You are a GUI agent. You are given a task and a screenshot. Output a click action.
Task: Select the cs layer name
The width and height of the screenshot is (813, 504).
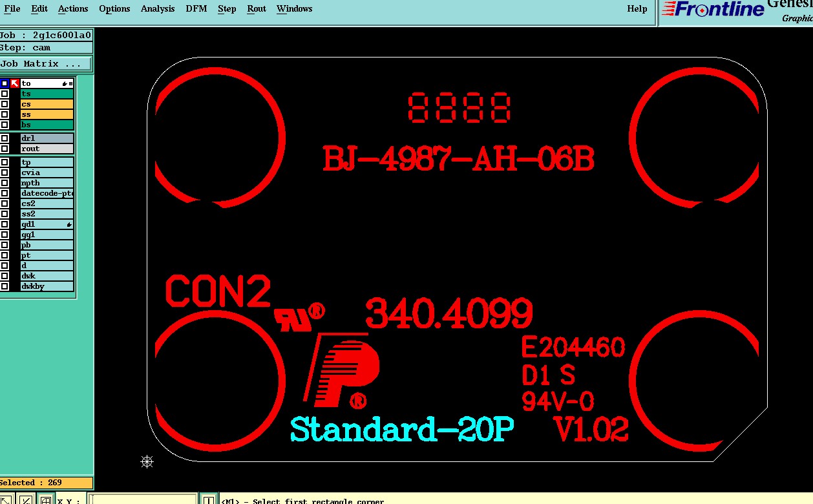coord(47,104)
